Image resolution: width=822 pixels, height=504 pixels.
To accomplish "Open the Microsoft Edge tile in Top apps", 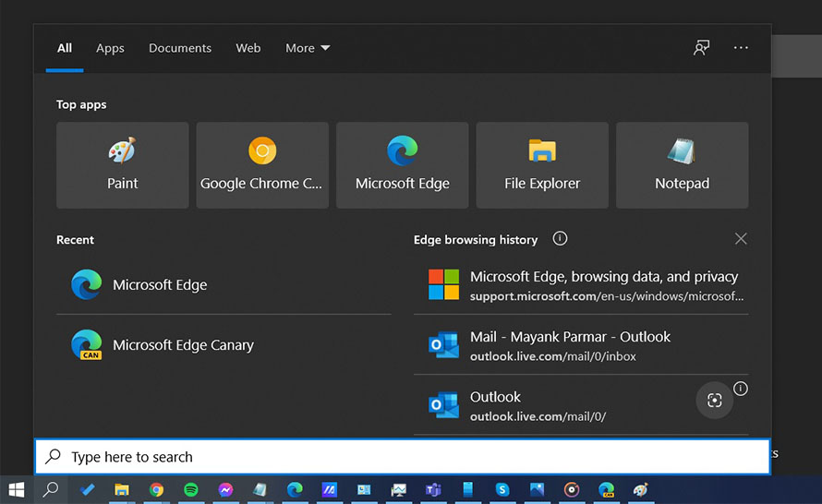I will (402, 165).
